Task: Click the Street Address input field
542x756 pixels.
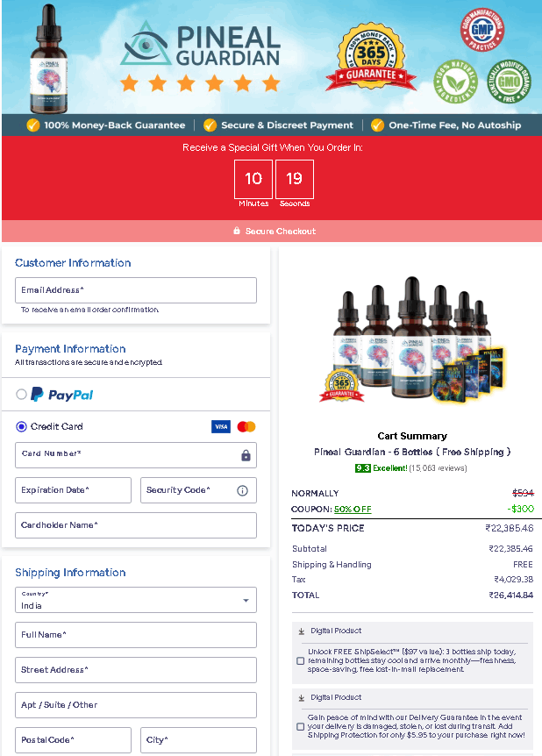Action: click(136, 670)
